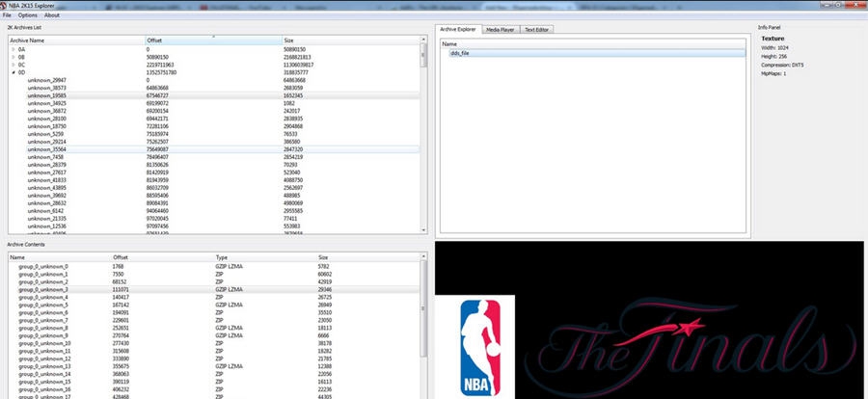The width and height of the screenshot is (868, 399).
Task: Select group_0_unknown_0 in Archive Contents
Action: pyautogui.click(x=43, y=267)
